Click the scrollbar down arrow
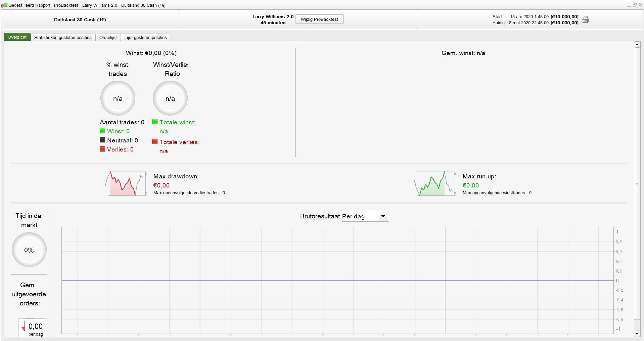This screenshot has width=644, height=341. [637, 334]
